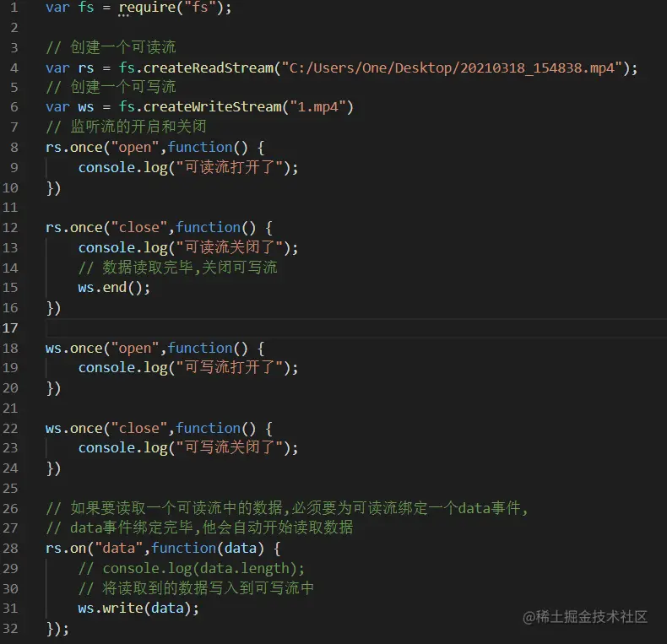Click line number 1 in gutter
Image resolution: width=667 pixels, height=644 pixels.
[14, 8]
